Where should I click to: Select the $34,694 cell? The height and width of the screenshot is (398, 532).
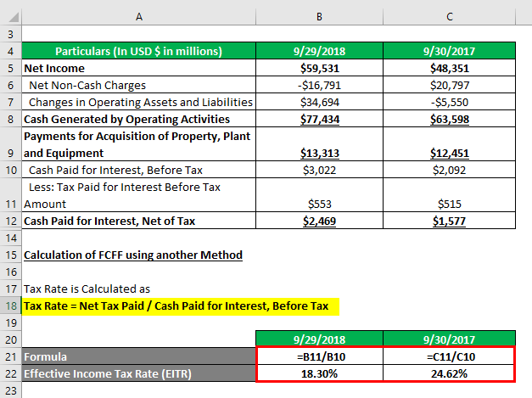coord(319,102)
